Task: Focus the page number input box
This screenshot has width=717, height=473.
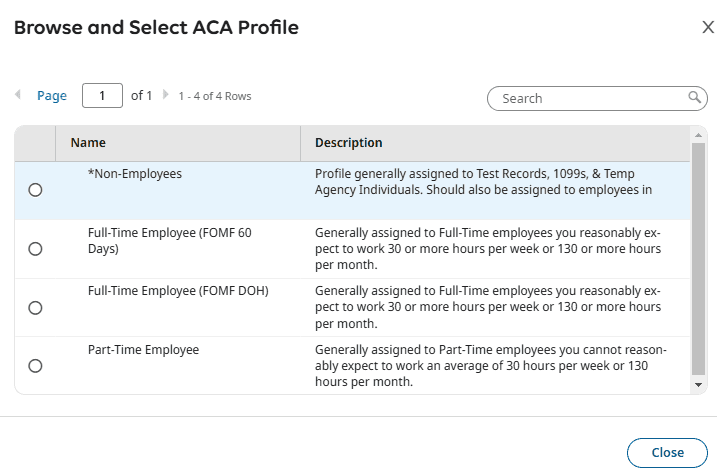Action: pos(102,96)
